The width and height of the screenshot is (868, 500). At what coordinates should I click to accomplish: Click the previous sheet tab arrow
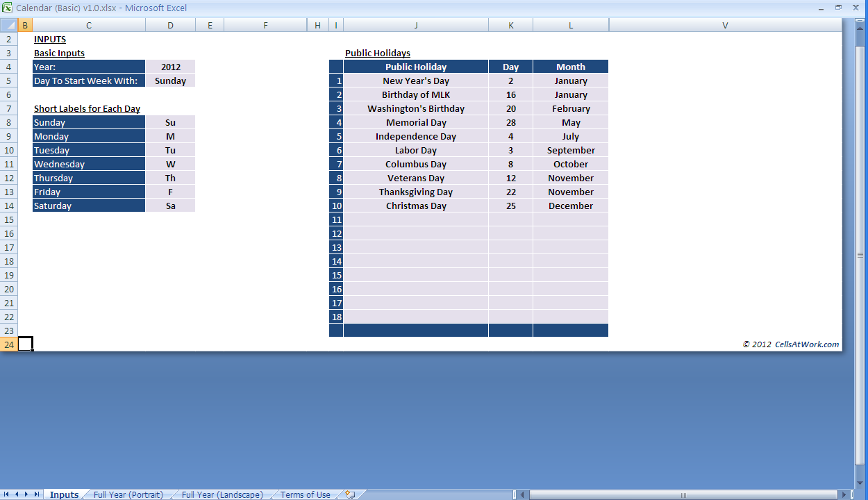[x=17, y=494]
